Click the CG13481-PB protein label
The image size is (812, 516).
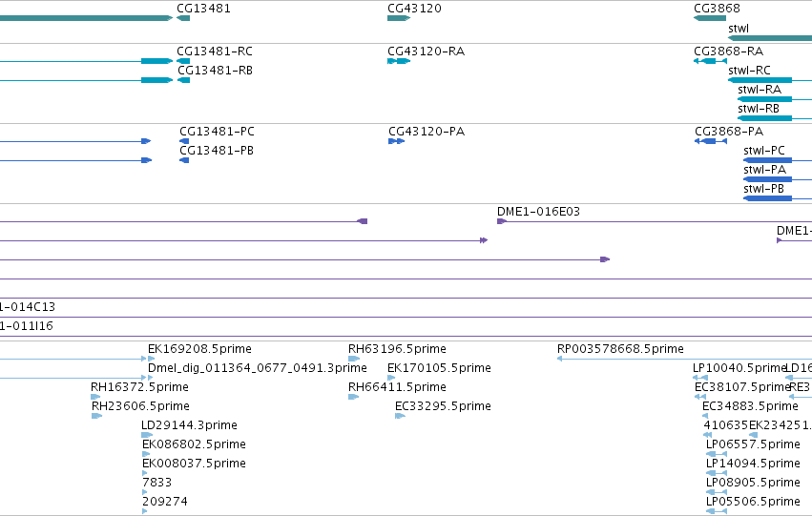coord(216,151)
